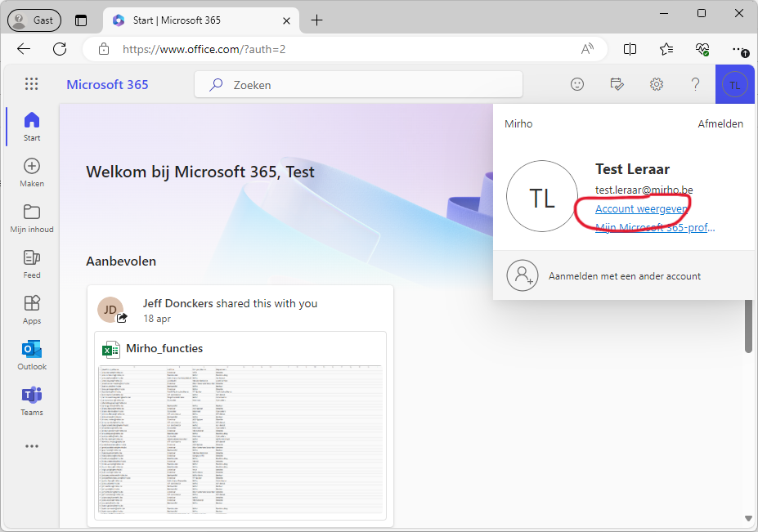Viewport: 758px width, 532px height.
Task: Open the browser settings and more menu
Action: 738,49
